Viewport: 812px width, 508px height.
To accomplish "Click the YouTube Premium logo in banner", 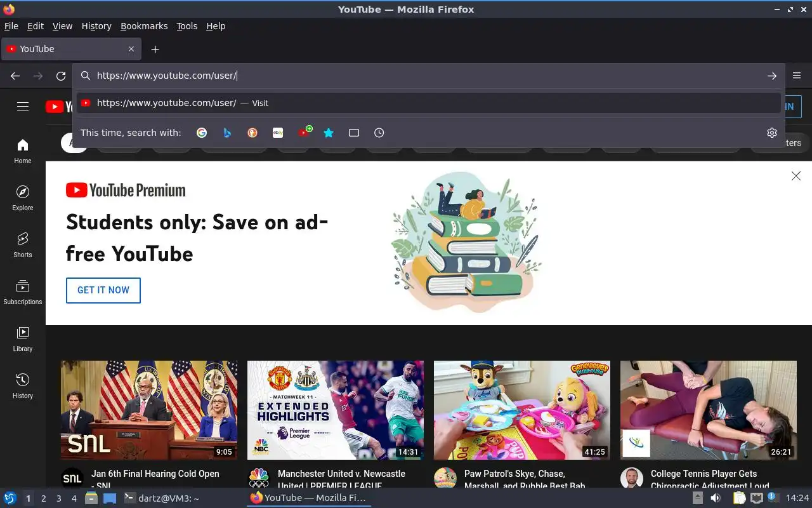I will 126,190.
